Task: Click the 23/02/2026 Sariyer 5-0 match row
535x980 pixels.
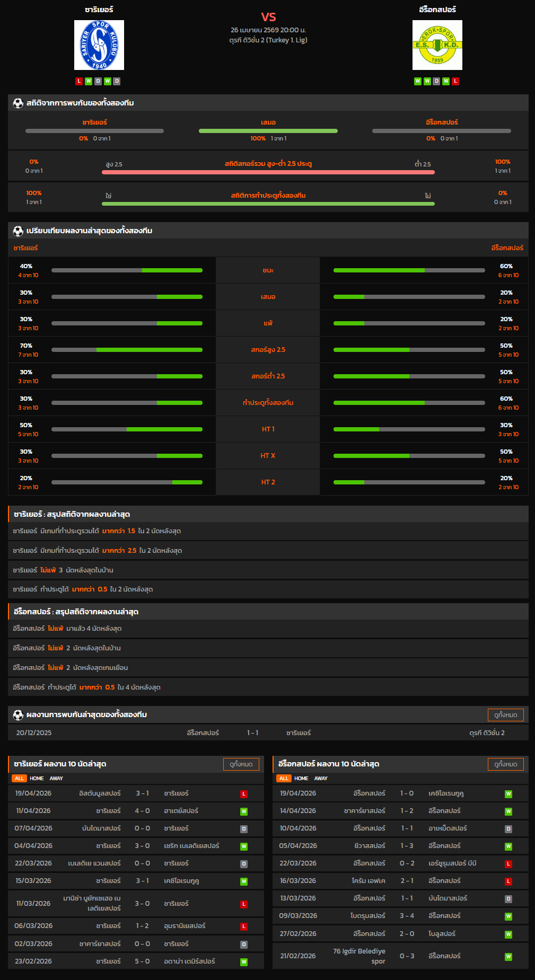Action: pyautogui.click(x=136, y=961)
